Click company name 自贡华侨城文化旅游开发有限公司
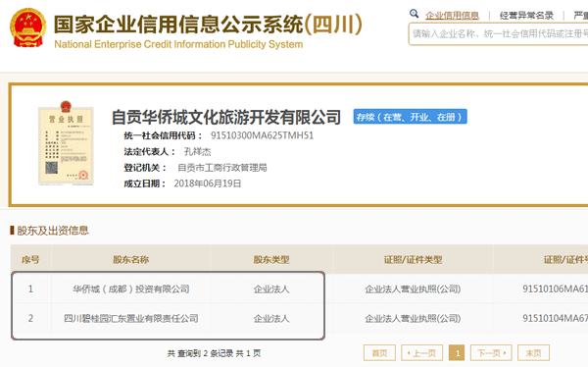Viewport: 588px width, 367px height. click(226, 117)
